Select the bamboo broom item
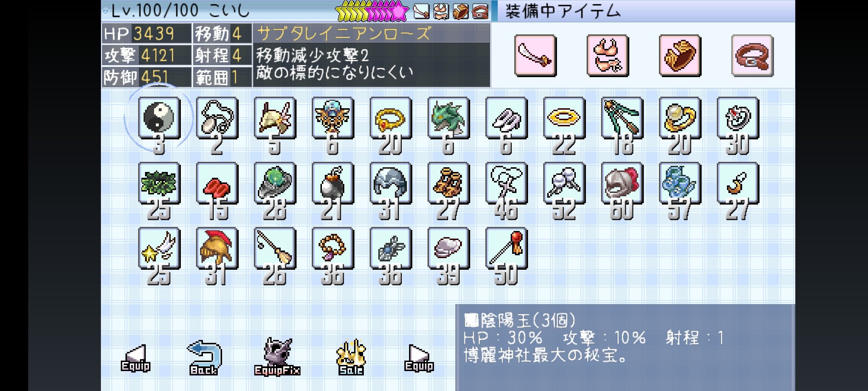Image resolution: width=868 pixels, height=391 pixels. [275, 248]
